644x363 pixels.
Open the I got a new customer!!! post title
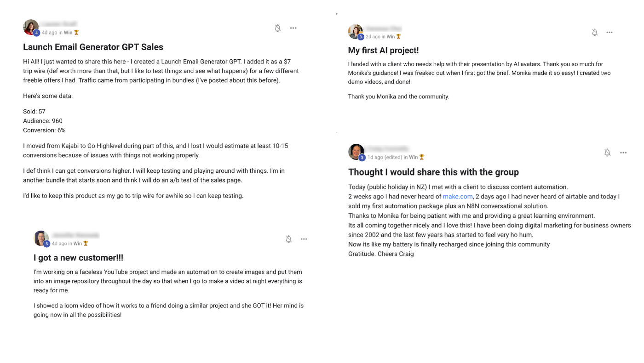pyautogui.click(x=78, y=258)
